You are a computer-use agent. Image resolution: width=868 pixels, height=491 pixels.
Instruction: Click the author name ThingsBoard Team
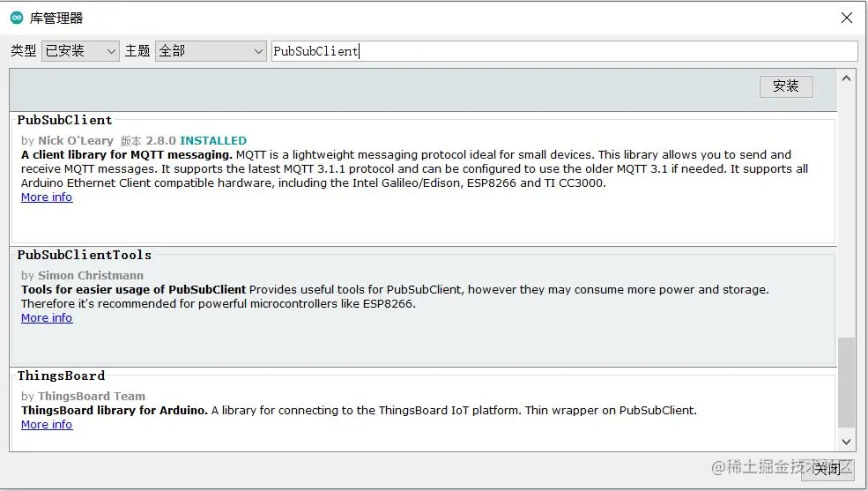(92, 397)
